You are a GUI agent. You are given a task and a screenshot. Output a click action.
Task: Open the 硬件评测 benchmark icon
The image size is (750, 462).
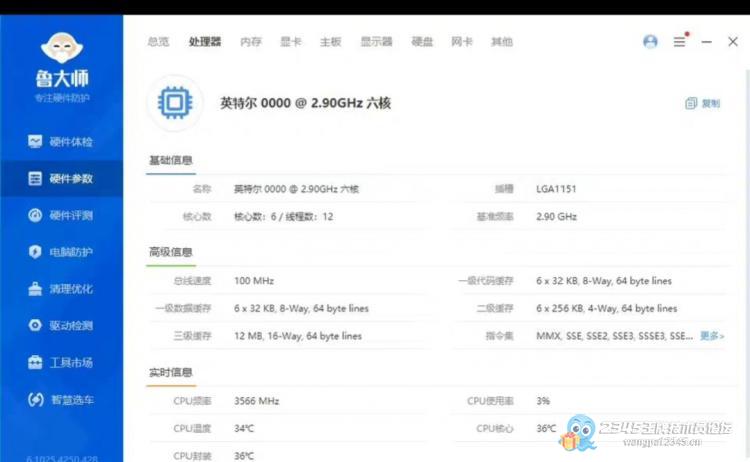[x=35, y=215]
